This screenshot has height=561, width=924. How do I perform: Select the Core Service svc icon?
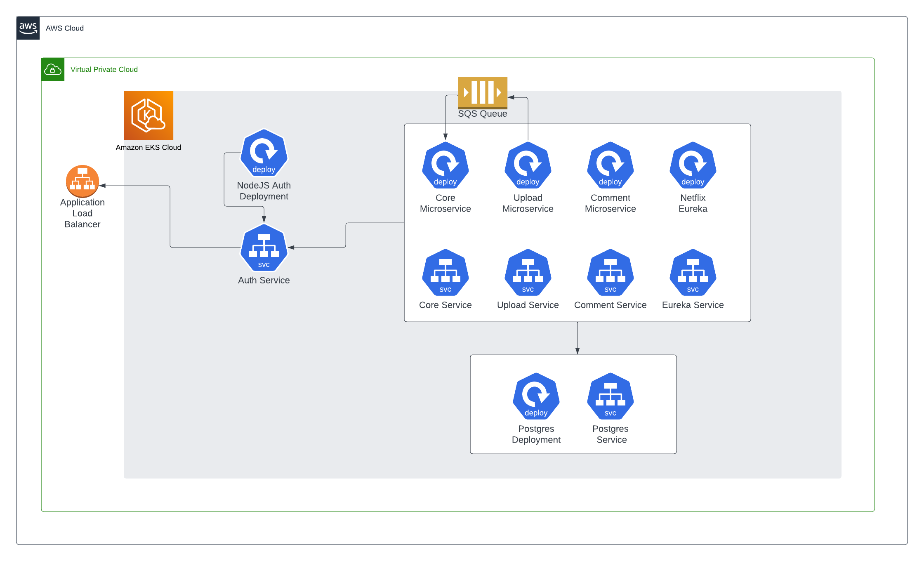pyautogui.click(x=445, y=273)
